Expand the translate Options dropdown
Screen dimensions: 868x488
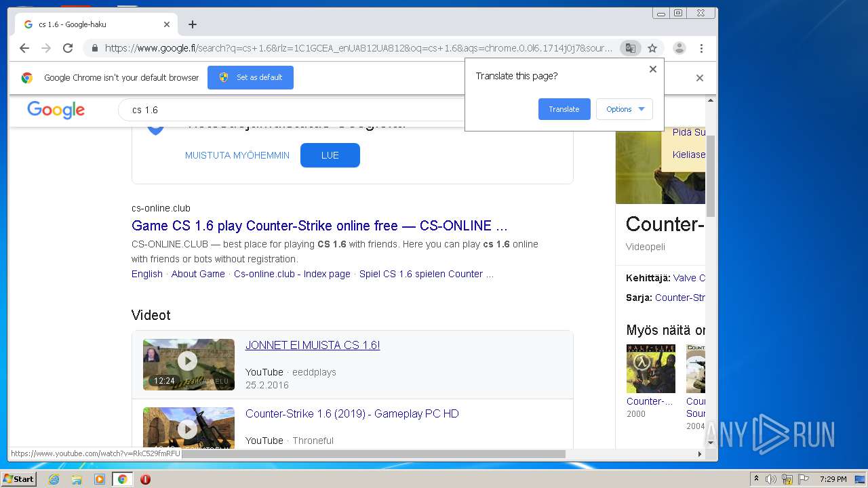click(625, 109)
